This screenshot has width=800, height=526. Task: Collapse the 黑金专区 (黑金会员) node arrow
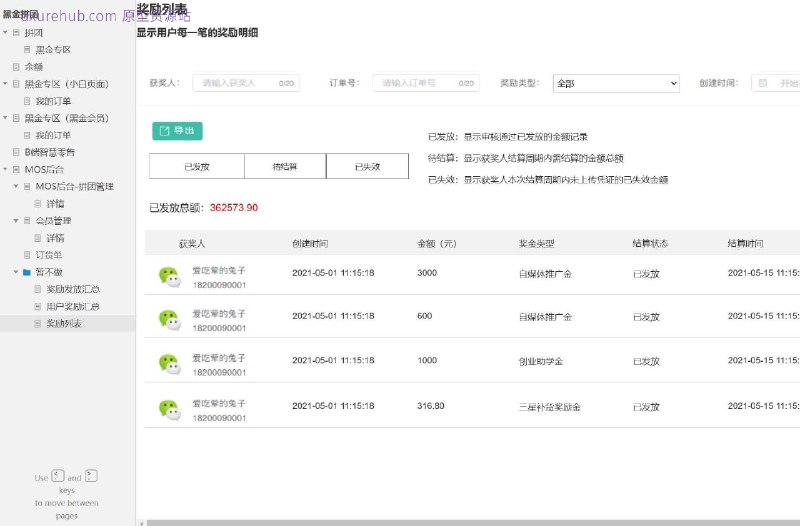[6, 118]
